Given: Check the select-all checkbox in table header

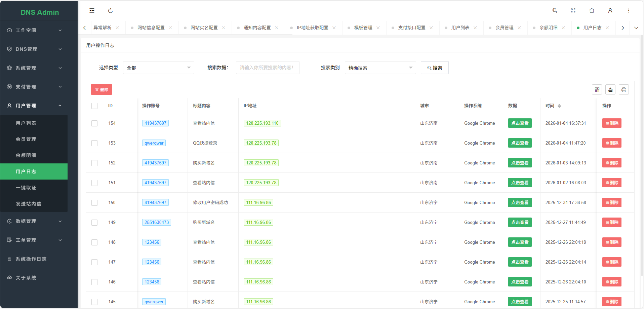Looking at the screenshot, I should tap(94, 106).
